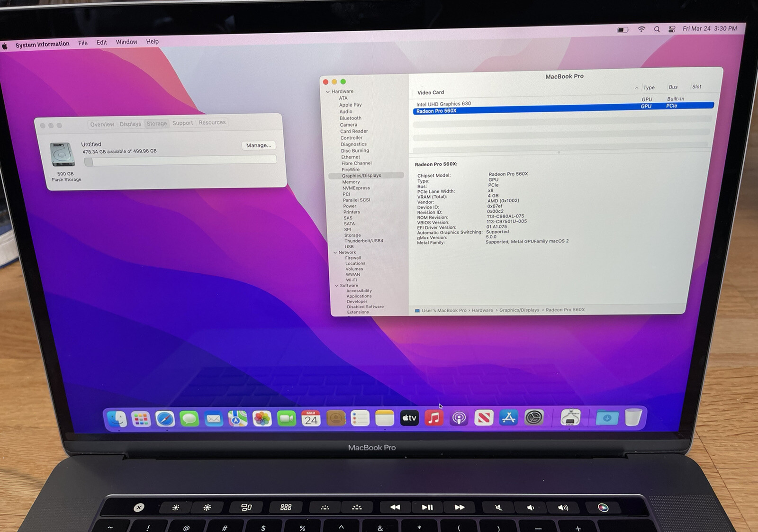Viewport: 758px width, 532px height.
Task: Click the Untitled disk usage bar
Action: click(x=180, y=161)
